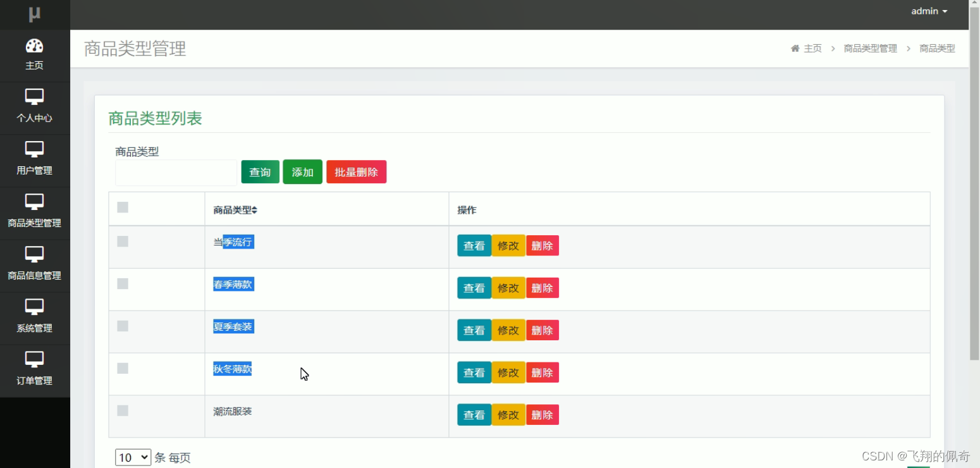980x468 pixels.
Task: Check the 秋冬薄款 row checkbox
Action: 123,368
